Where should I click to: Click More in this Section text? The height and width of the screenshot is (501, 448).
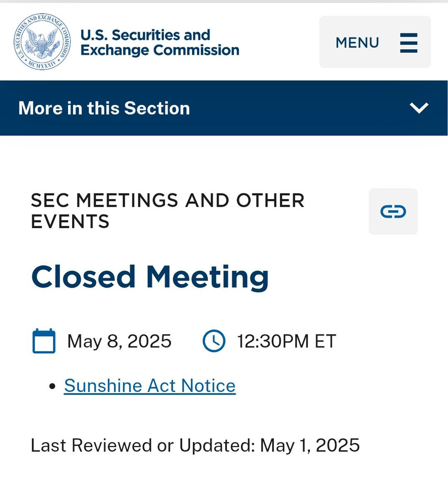tap(104, 108)
